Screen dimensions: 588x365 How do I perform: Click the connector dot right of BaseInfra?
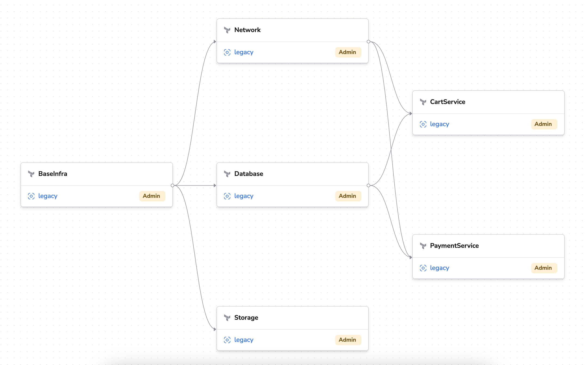(x=173, y=185)
